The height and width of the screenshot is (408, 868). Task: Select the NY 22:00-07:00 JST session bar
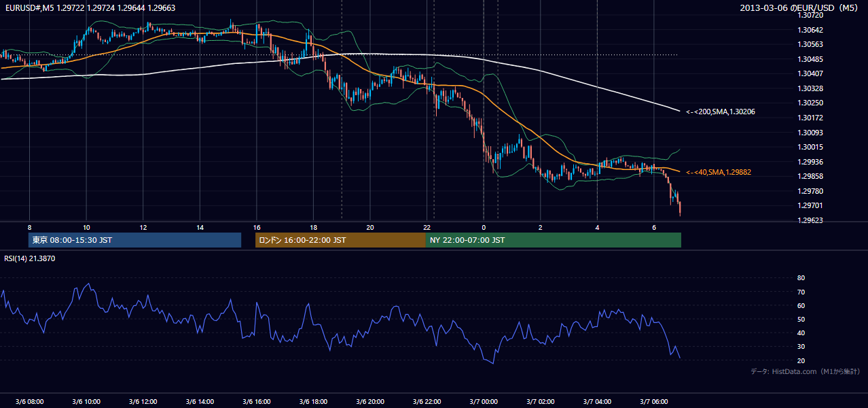553,240
